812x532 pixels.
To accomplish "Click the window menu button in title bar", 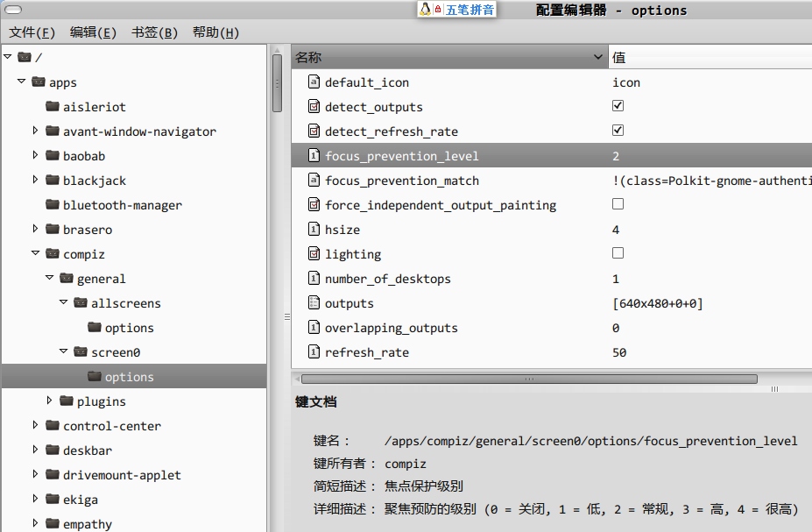I will coord(13,10).
